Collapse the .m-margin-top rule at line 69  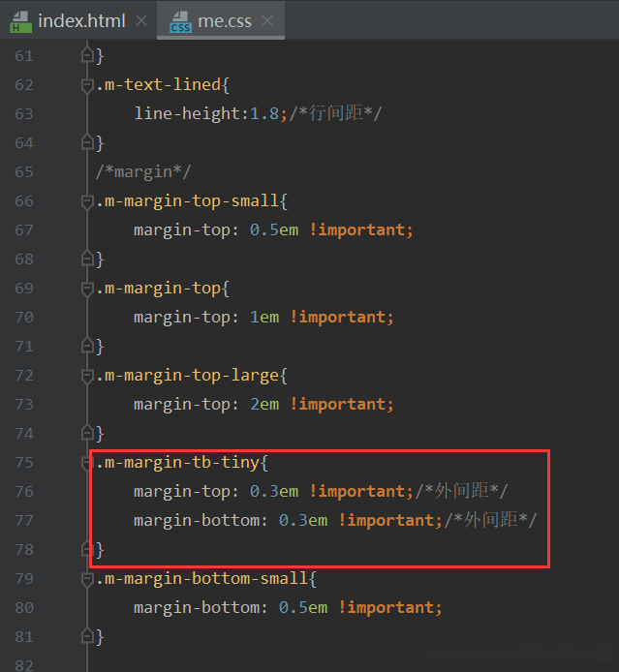click(x=87, y=289)
